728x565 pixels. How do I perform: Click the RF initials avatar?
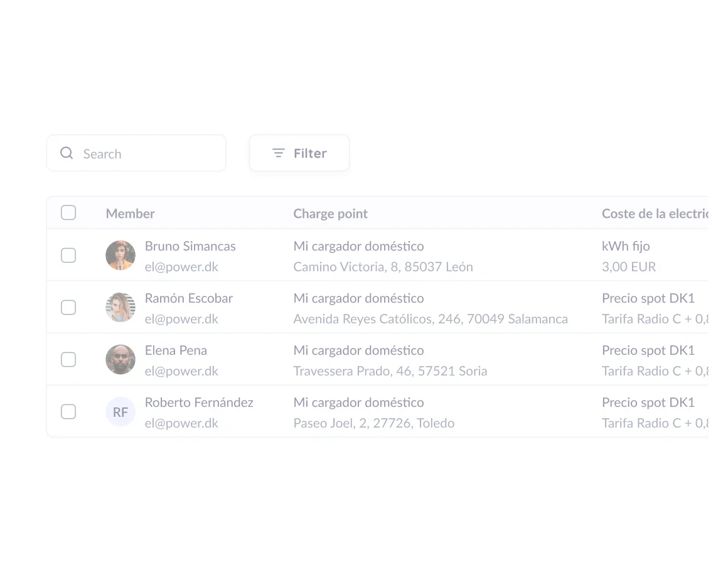pos(120,411)
